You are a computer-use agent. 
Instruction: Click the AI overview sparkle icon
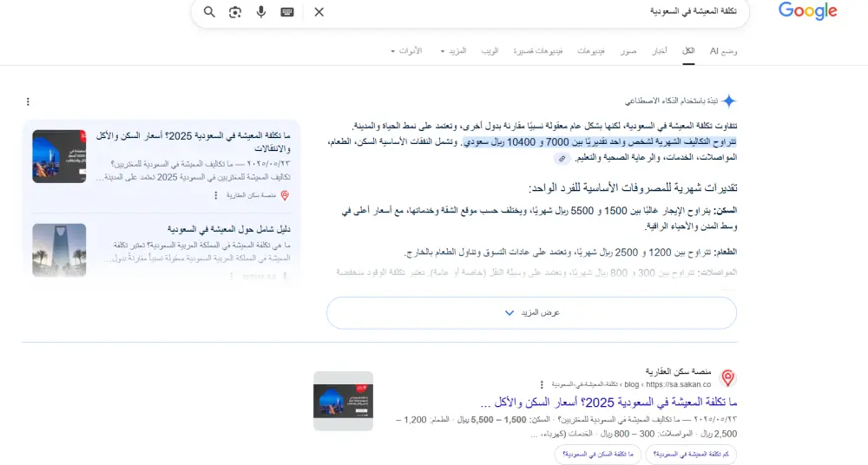pos(729,101)
